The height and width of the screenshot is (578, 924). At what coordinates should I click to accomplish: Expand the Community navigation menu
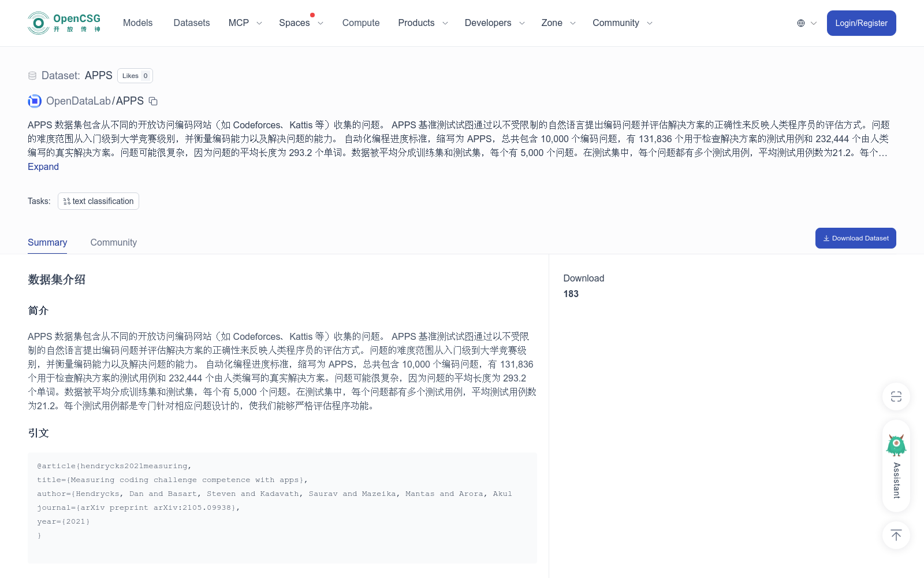pos(622,23)
